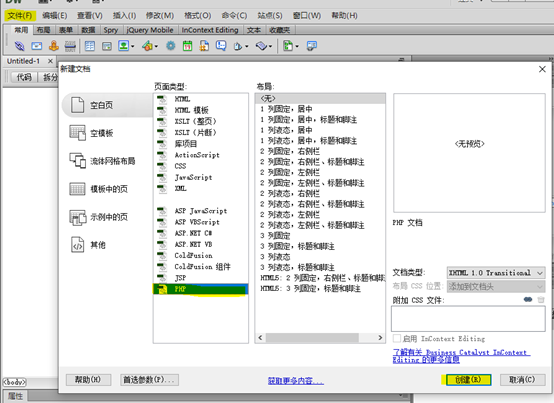Screen dimensions: 554x403
Task: Expand the Media icon dropdown arrow
Action: [x=156, y=46]
